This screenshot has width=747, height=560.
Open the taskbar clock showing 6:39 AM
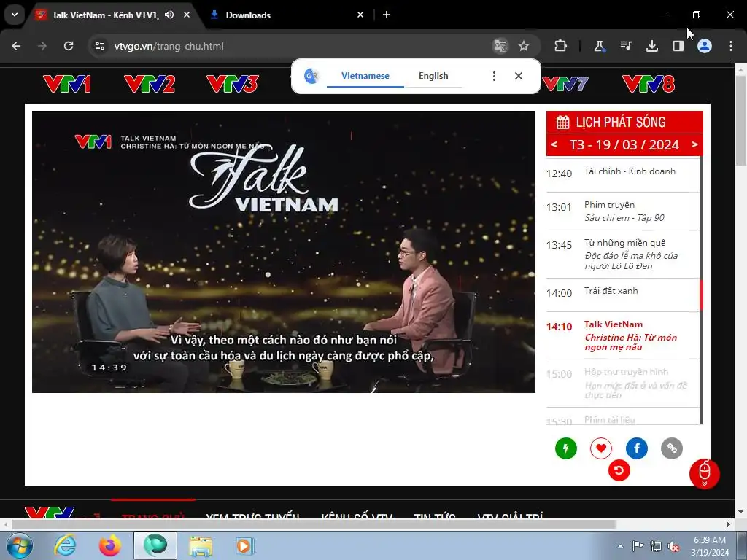(710, 545)
